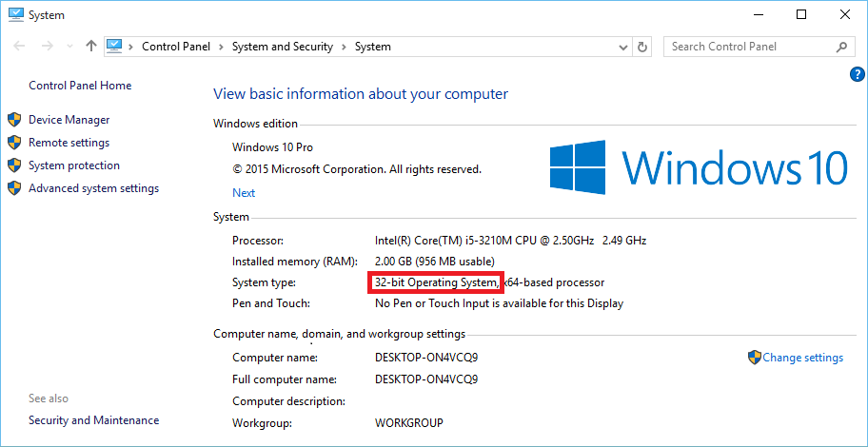
Task: Click the 2015 Microsoft Corporation copyright text
Action: (357, 169)
